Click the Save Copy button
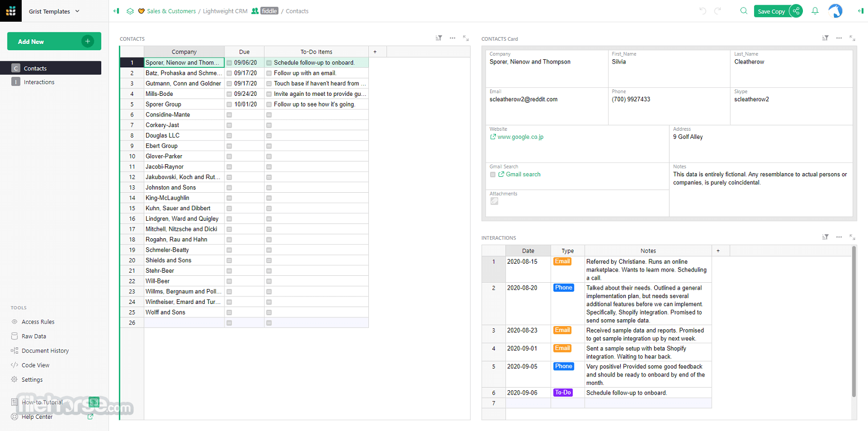Image resolution: width=868 pixels, height=431 pixels. 771,11
